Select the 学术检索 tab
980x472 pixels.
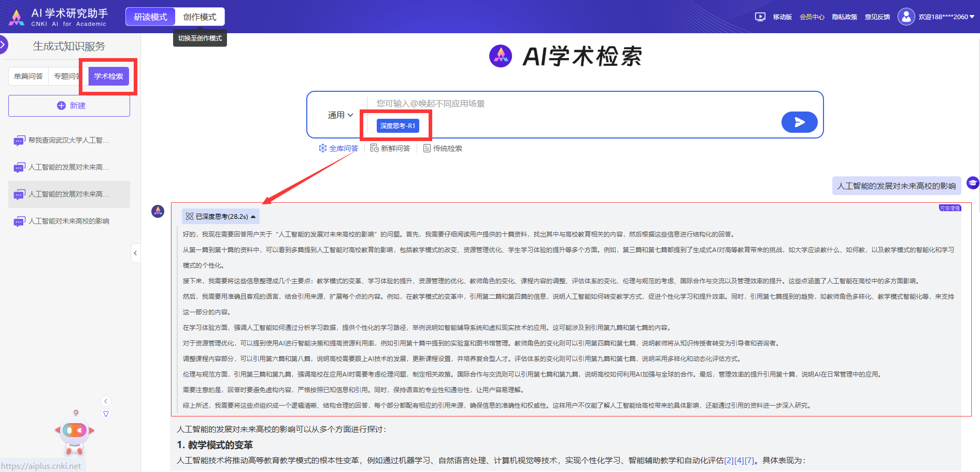coord(108,76)
